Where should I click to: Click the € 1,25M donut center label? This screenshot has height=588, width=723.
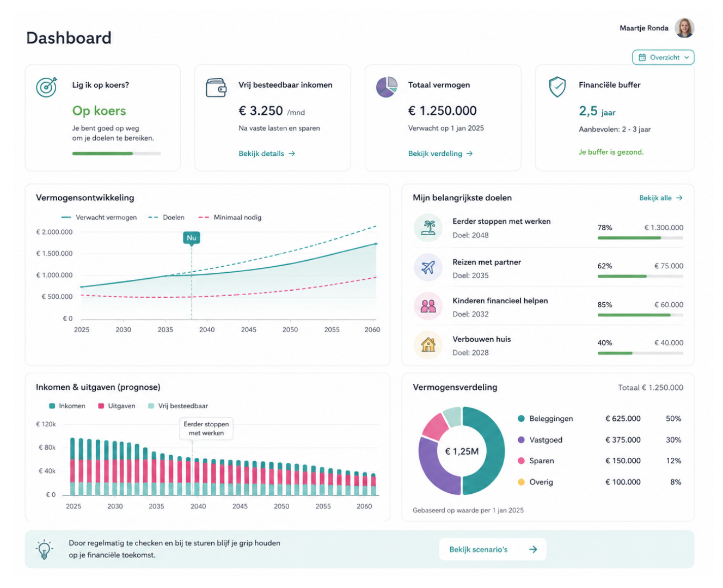462,451
